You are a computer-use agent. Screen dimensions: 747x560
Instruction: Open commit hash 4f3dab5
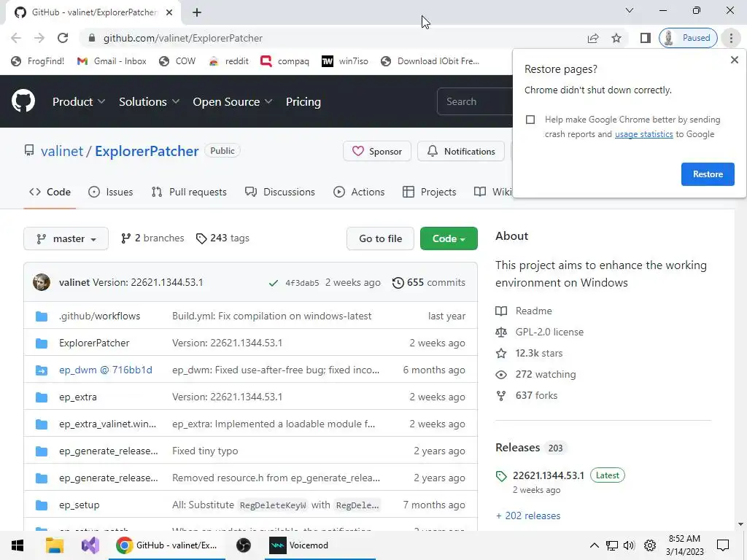coord(302,283)
